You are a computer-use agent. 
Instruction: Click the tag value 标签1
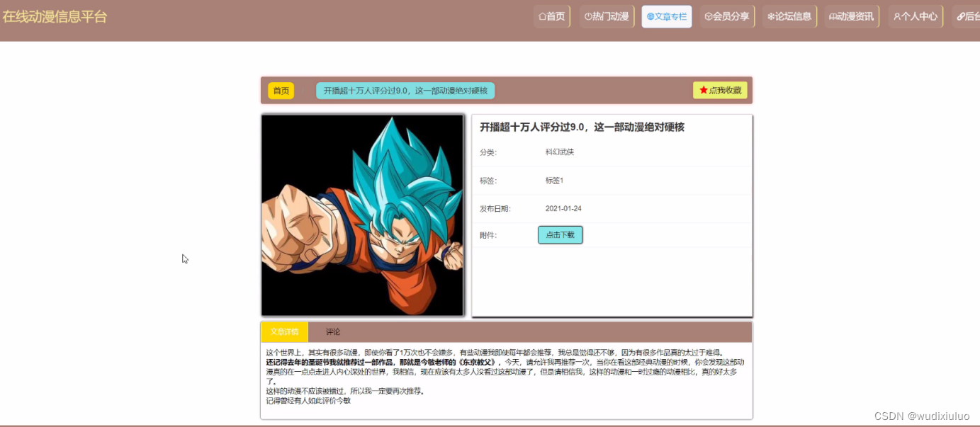[x=554, y=181]
